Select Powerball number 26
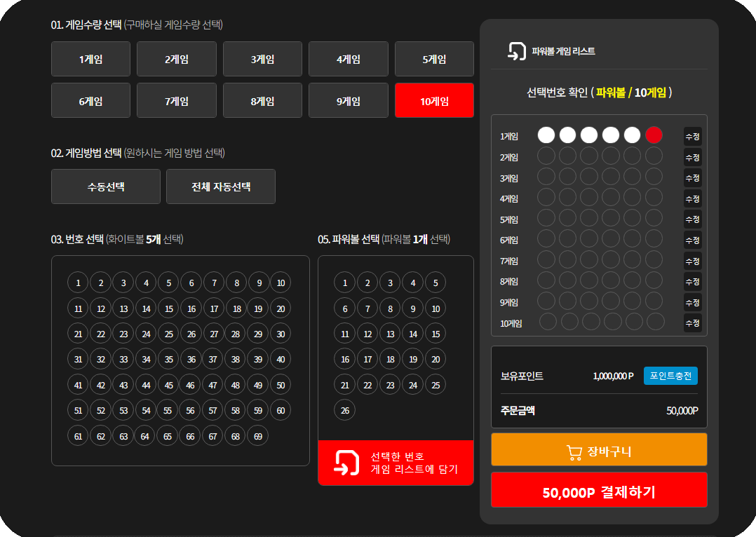 [344, 410]
